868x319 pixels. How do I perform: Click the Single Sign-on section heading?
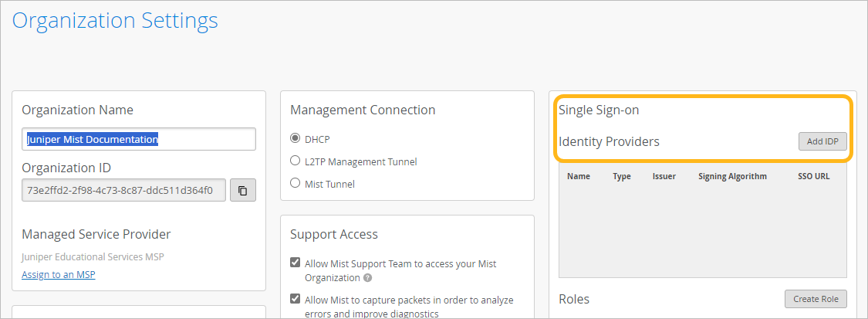599,110
